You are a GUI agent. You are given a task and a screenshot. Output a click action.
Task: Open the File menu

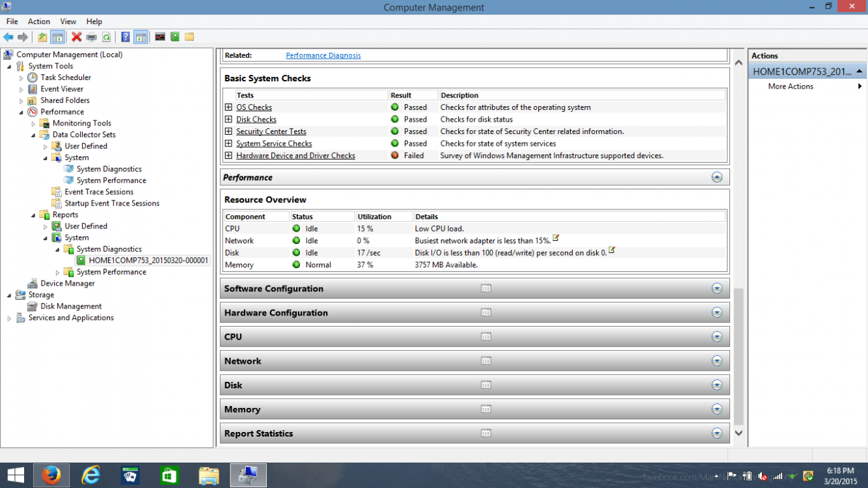click(12, 21)
